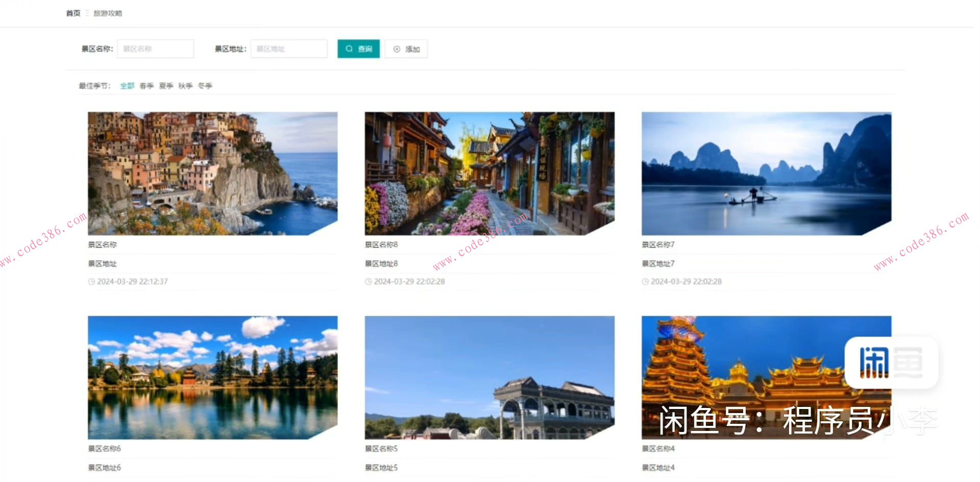Click the clock icon under 景区地址8
980x482 pixels.
[x=368, y=281]
